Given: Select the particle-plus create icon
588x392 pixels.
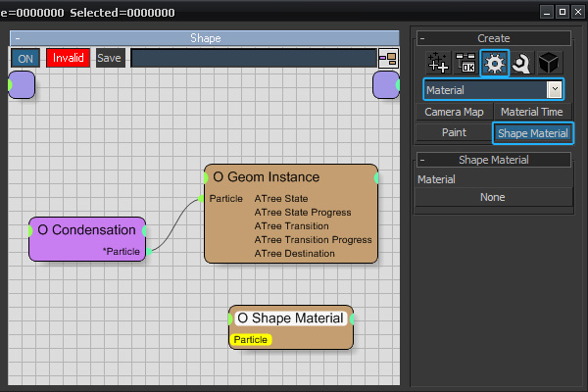Looking at the screenshot, I should click(x=438, y=63).
